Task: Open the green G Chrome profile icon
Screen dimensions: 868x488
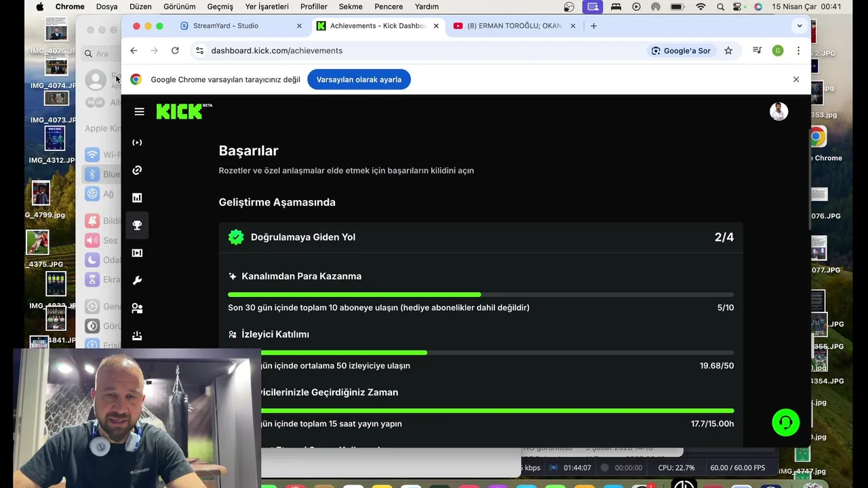Action: (778, 51)
